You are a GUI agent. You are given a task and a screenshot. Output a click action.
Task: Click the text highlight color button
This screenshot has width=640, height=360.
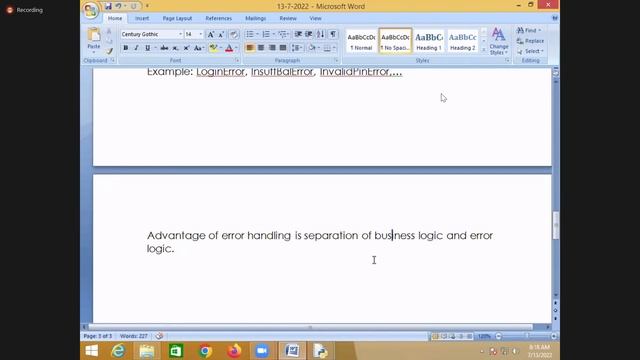pyautogui.click(x=213, y=48)
